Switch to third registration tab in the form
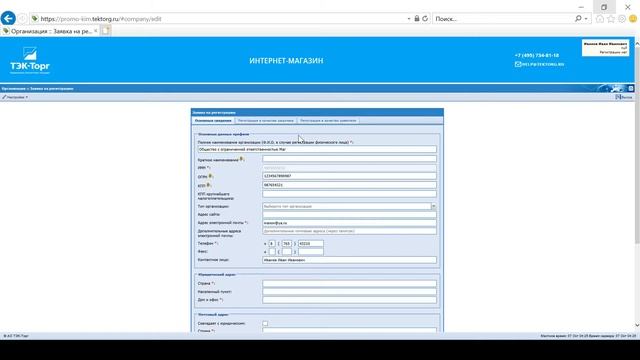The height and width of the screenshot is (360, 640). click(328, 121)
